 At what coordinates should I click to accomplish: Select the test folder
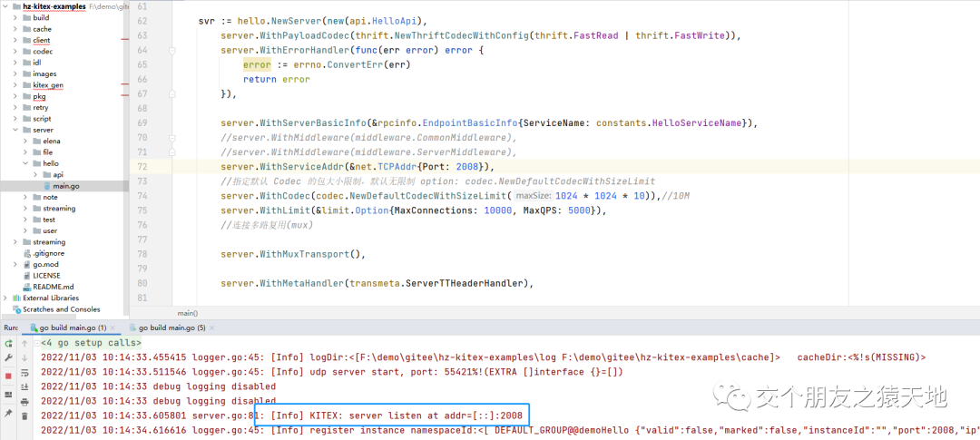pos(49,220)
